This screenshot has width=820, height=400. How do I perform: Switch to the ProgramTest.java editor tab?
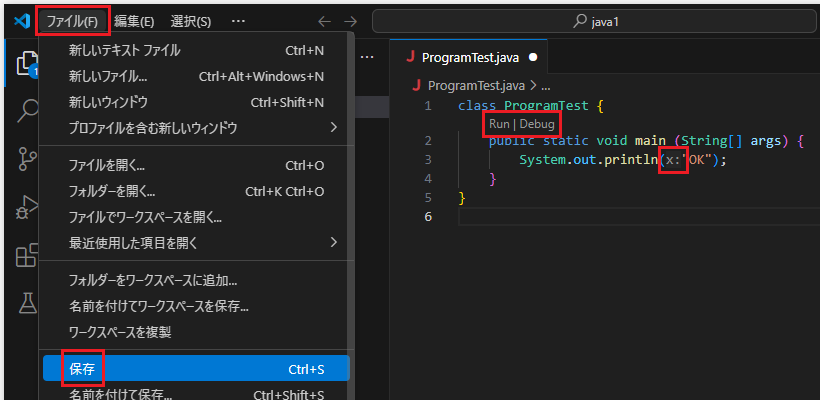pyautogui.click(x=470, y=58)
